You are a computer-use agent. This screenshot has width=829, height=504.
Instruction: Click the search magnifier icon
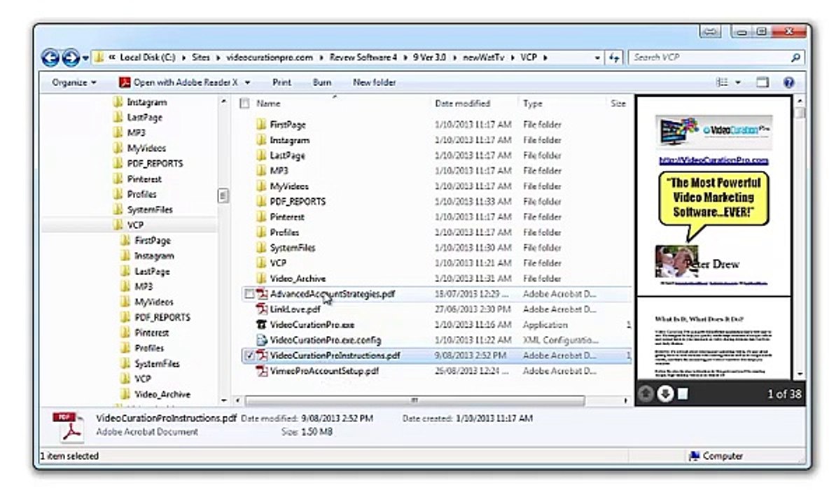(x=795, y=57)
